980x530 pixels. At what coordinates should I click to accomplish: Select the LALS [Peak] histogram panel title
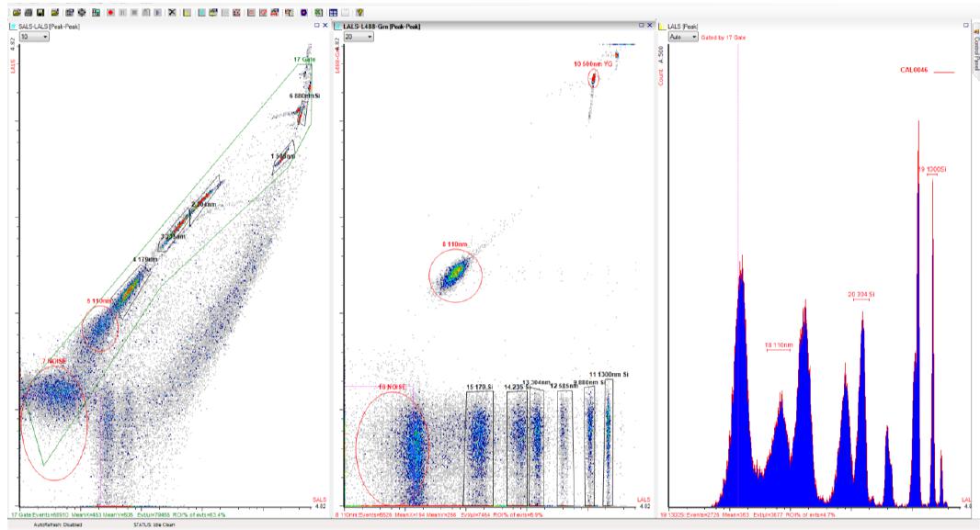pyautogui.click(x=682, y=27)
